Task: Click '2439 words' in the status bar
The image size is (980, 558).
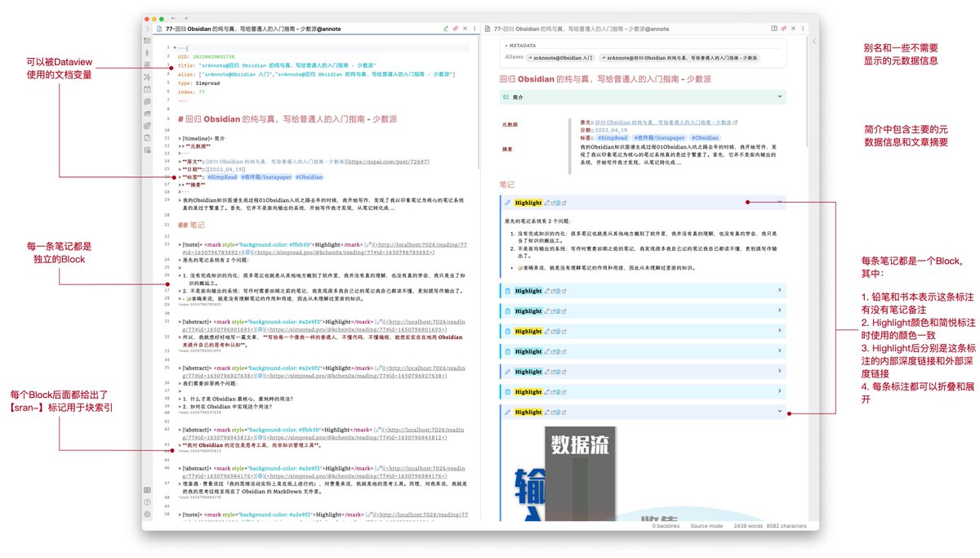Action: 747,526
